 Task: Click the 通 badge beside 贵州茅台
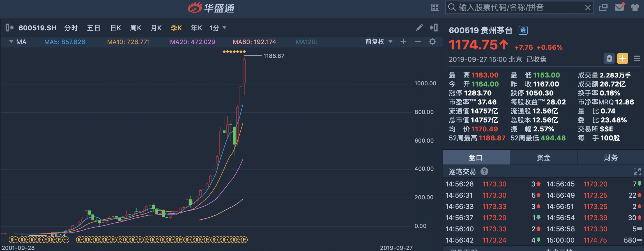click(523, 30)
